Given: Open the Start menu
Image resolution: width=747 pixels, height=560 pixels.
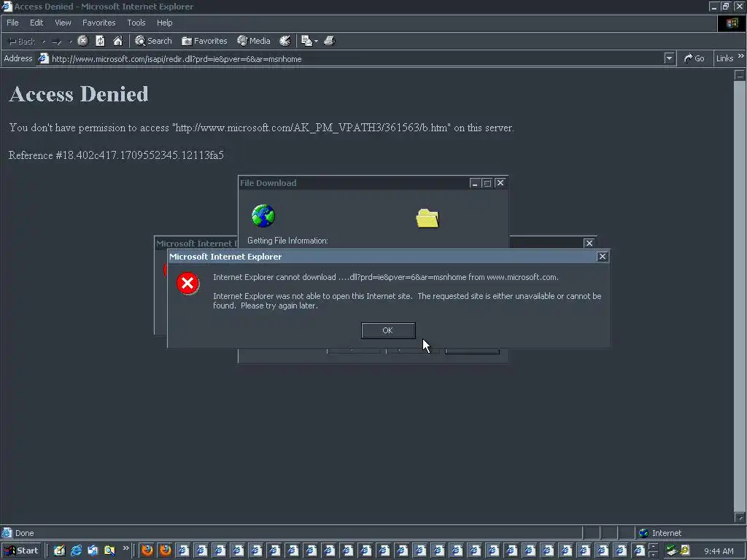Looking at the screenshot, I should [x=21, y=551].
